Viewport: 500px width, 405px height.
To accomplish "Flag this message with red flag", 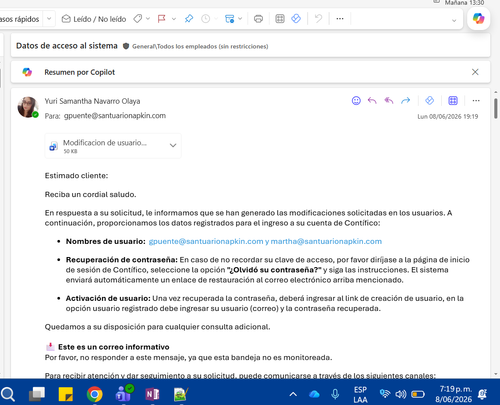I will (x=162, y=19).
